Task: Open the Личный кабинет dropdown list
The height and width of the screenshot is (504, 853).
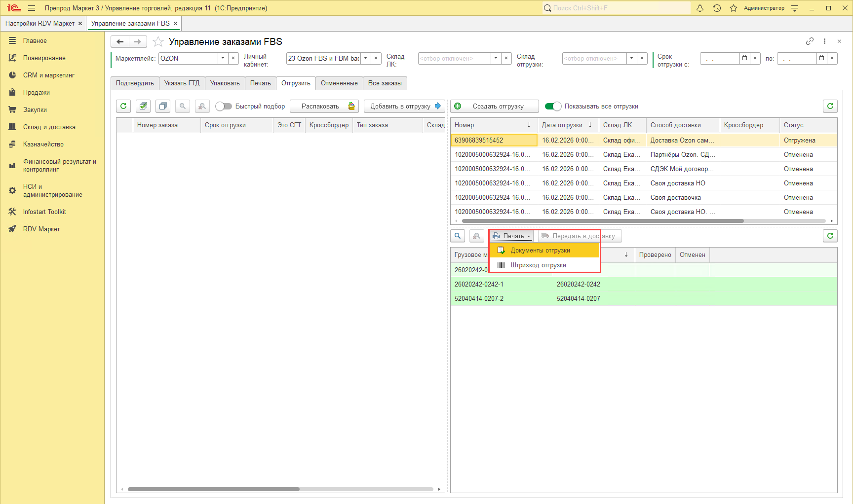Action: [x=366, y=58]
